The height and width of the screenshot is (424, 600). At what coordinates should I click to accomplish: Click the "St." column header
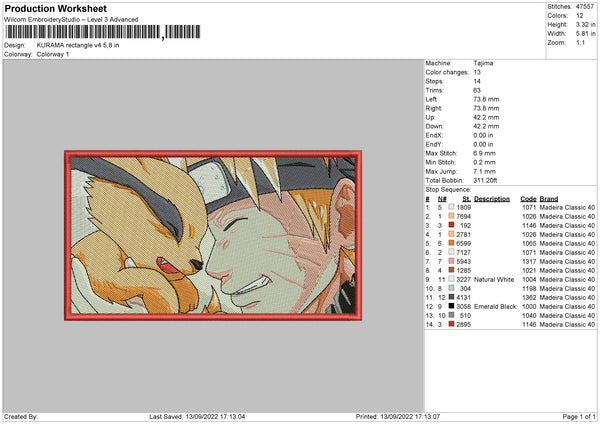pyautogui.click(x=466, y=199)
